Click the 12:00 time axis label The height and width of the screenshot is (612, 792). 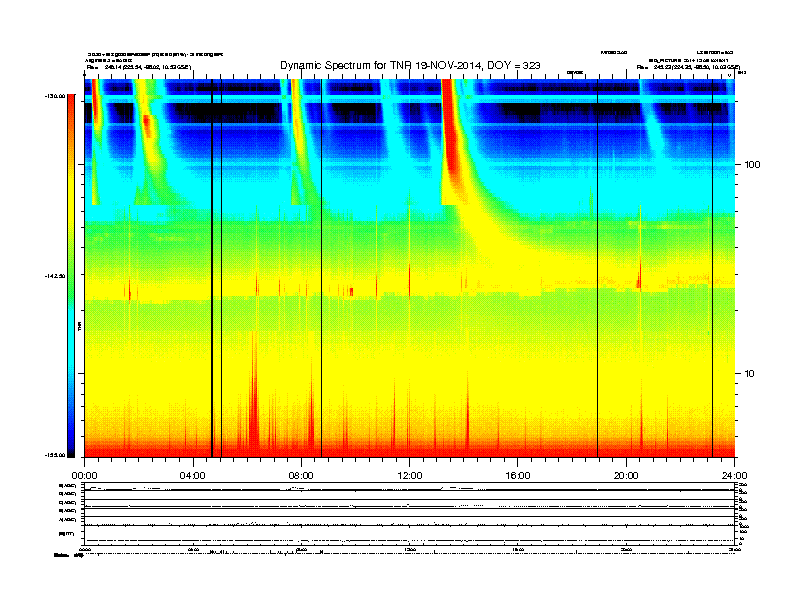pyautogui.click(x=410, y=476)
